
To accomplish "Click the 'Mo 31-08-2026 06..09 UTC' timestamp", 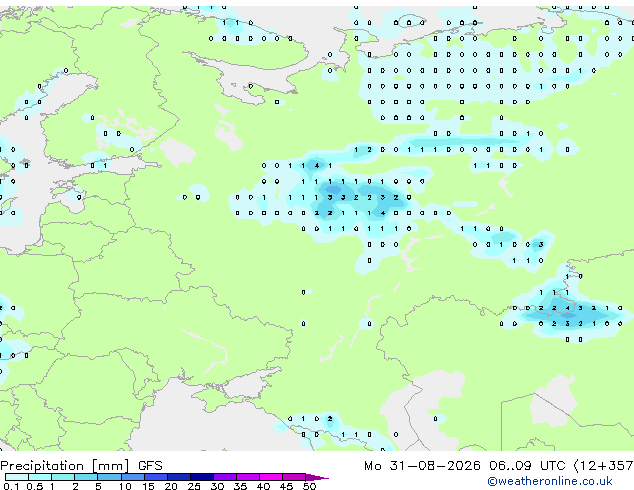I will [465, 466].
